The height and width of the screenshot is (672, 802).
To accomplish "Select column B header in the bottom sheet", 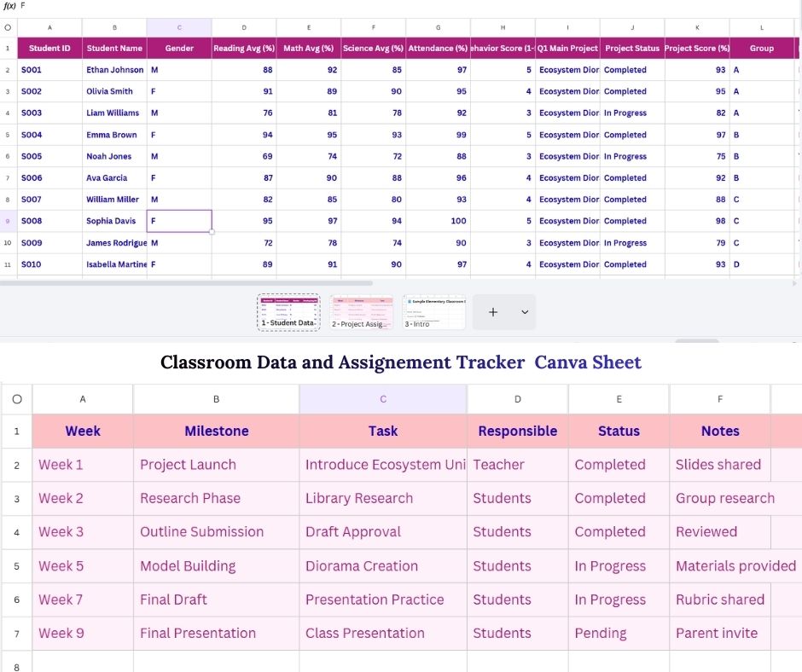I will click(217, 399).
